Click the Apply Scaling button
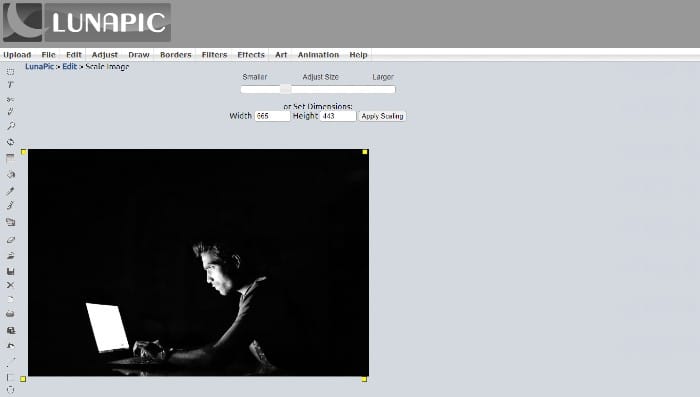700x397 pixels. (x=382, y=116)
